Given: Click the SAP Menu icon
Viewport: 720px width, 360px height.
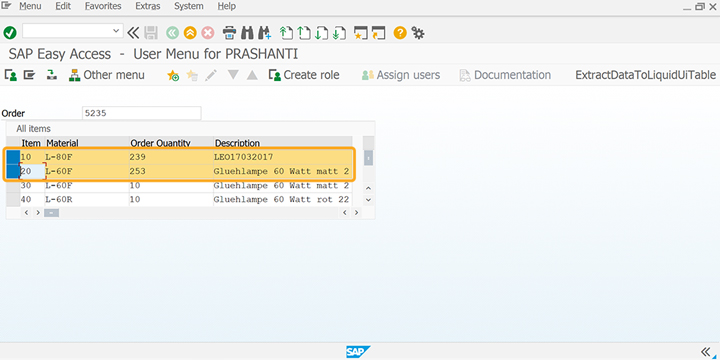Looking at the screenshot, I should (29, 75).
